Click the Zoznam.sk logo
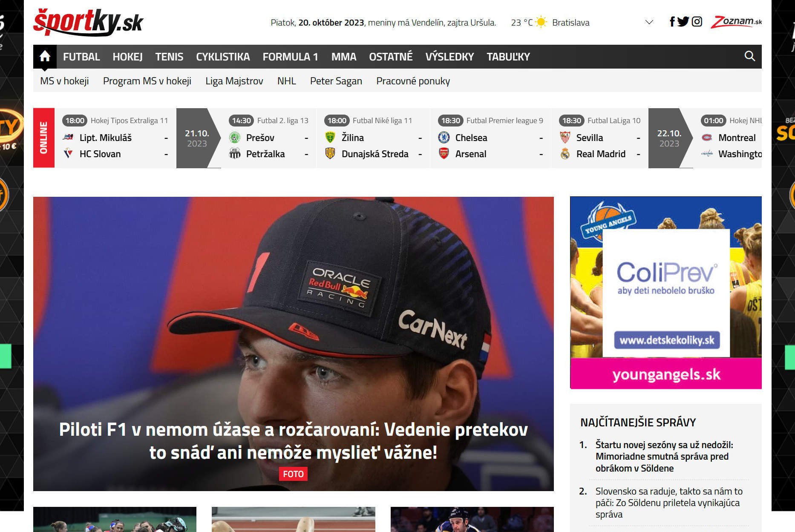795x532 pixels. coord(736,22)
